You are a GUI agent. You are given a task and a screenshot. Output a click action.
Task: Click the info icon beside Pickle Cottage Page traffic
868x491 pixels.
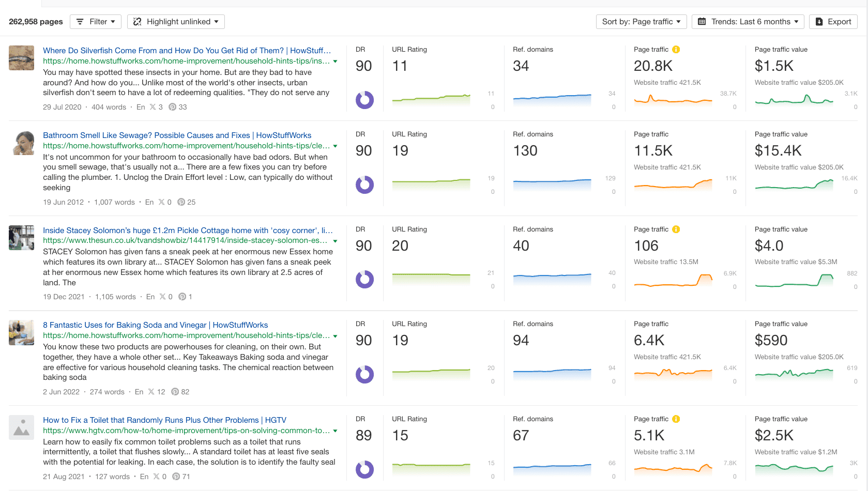click(x=676, y=229)
